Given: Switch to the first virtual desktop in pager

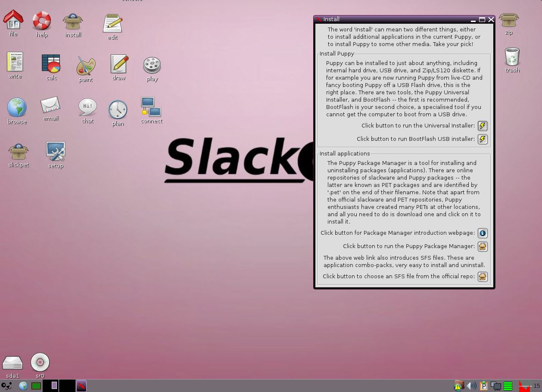Looking at the screenshot, I should tap(51, 386).
